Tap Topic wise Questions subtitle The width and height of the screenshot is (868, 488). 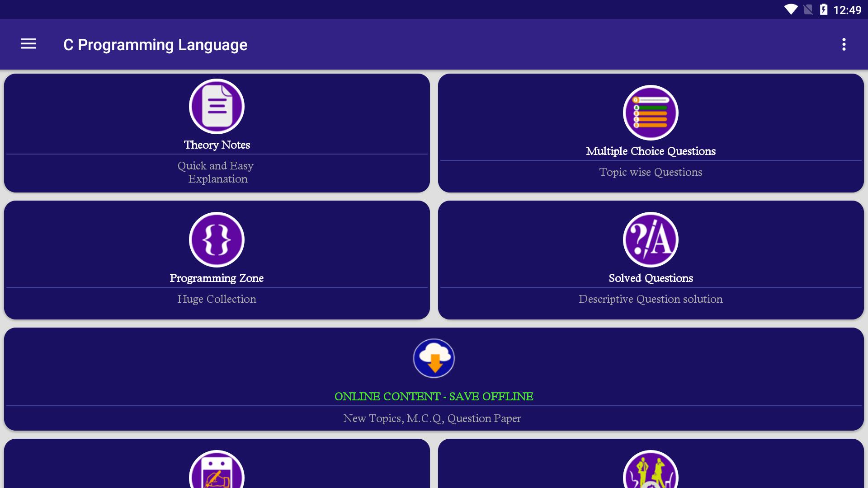click(x=651, y=172)
